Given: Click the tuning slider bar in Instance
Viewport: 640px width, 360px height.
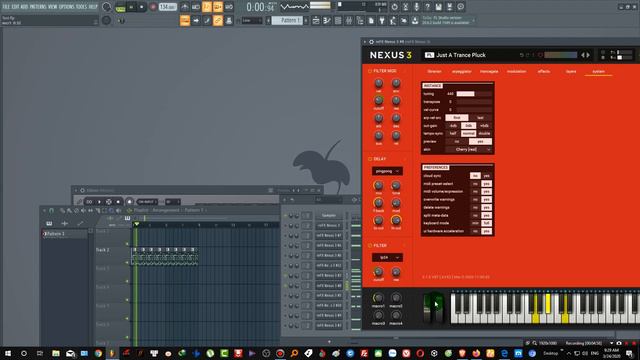Looking at the screenshot, I should tap(474, 94).
